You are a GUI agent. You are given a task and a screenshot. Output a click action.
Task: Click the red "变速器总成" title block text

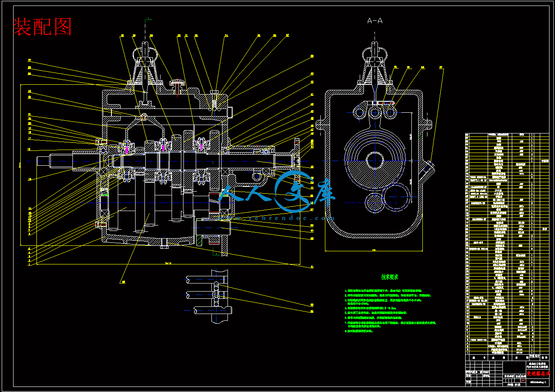pos(538,374)
